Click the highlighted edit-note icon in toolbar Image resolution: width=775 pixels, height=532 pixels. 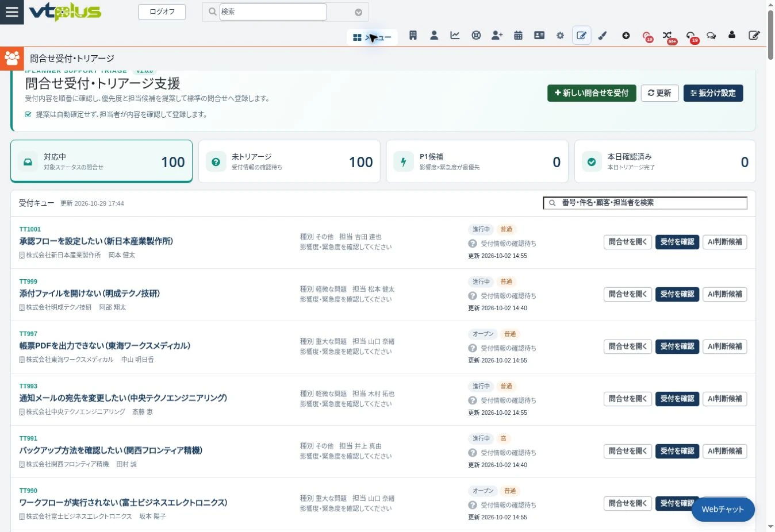582,36
